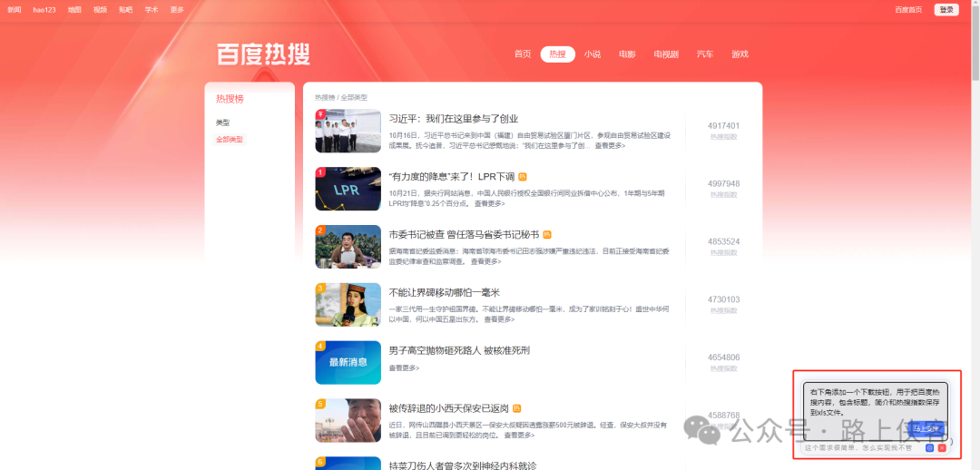This screenshot has width=980, height=470.
Task: Open the hao123 link
Action: (x=44, y=10)
